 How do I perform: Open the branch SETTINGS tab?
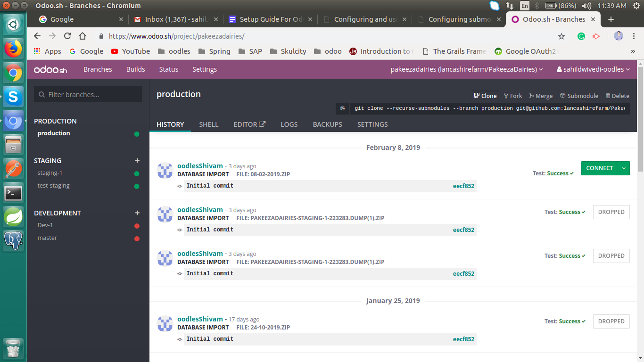(372, 124)
